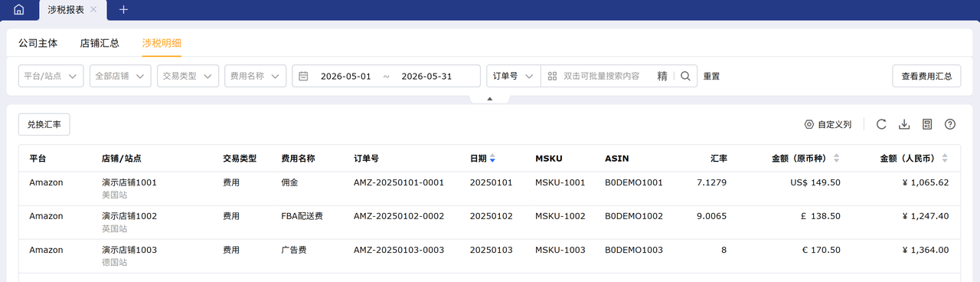Open the 平台/站点 dropdown
Screen dimensions: 980x282
tap(51, 76)
